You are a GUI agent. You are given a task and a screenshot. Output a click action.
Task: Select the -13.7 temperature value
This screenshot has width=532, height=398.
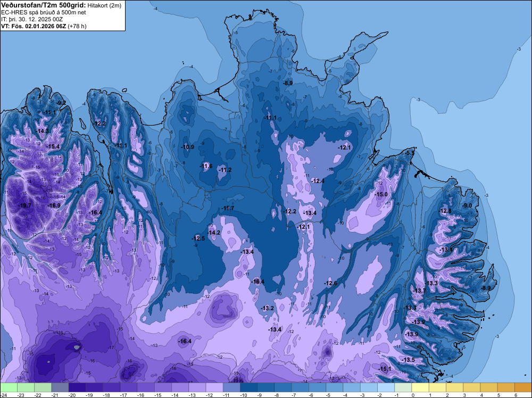click(419, 291)
